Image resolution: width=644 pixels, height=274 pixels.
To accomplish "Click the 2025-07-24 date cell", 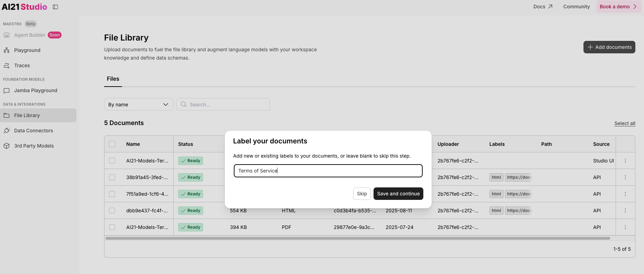I will point(399,227).
